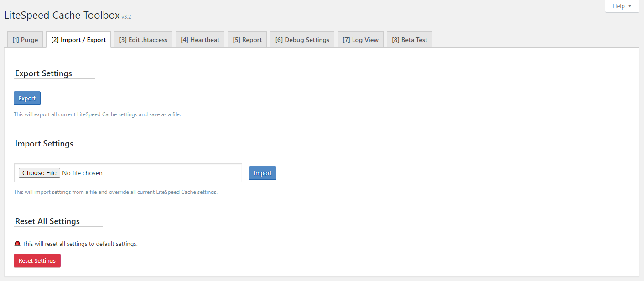
Task: View the [7] Log View tab
Action: click(x=360, y=40)
